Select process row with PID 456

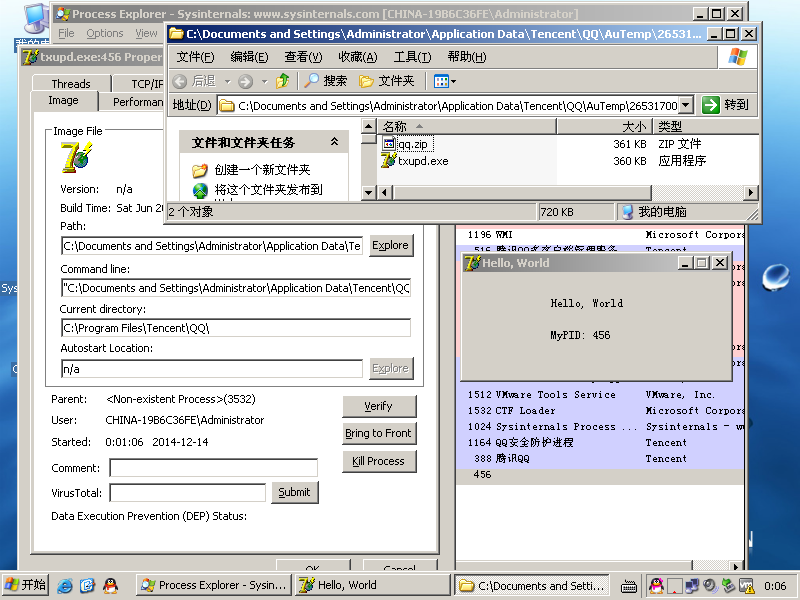click(600, 474)
